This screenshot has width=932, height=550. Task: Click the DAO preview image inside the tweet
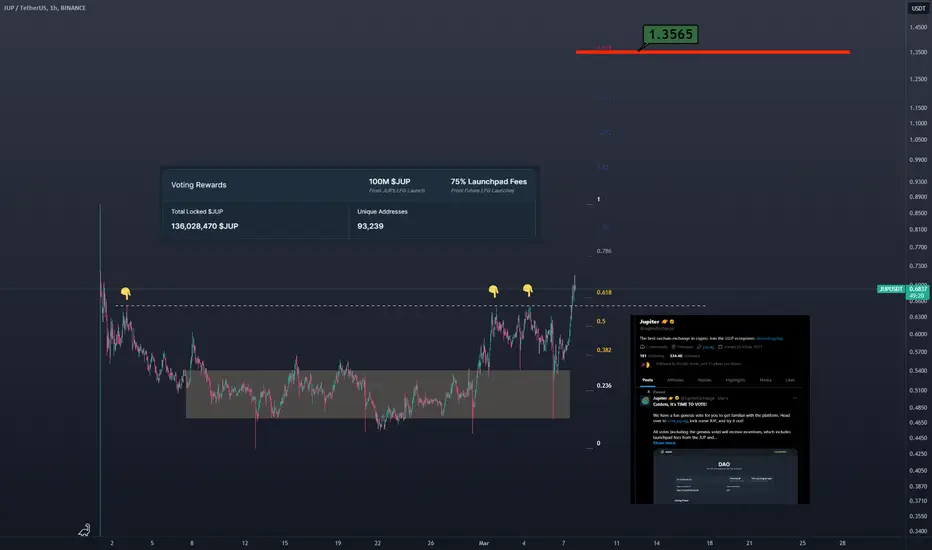725,477
